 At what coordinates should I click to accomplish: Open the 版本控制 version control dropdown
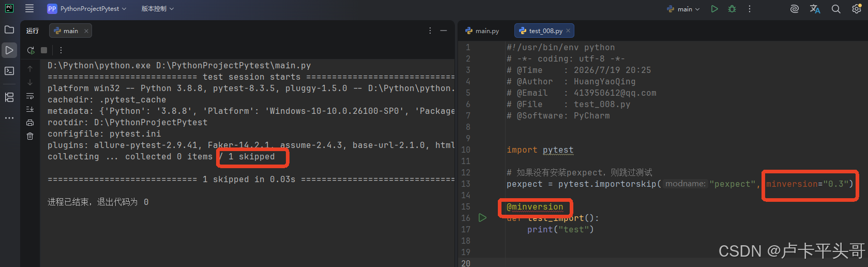click(158, 9)
